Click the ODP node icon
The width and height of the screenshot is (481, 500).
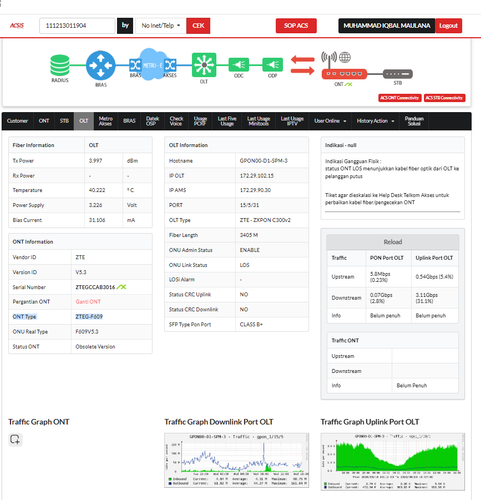tap(273, 65)
